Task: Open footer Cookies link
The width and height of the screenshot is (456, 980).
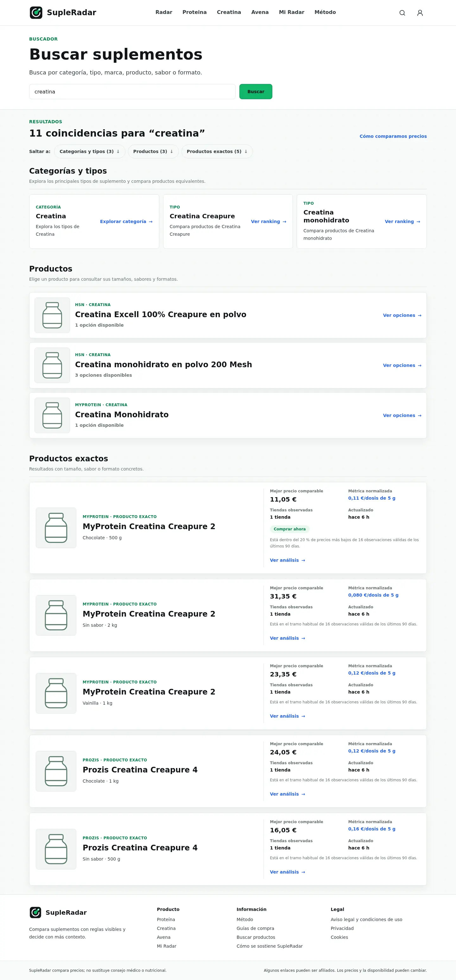Action: coord(339,937)
